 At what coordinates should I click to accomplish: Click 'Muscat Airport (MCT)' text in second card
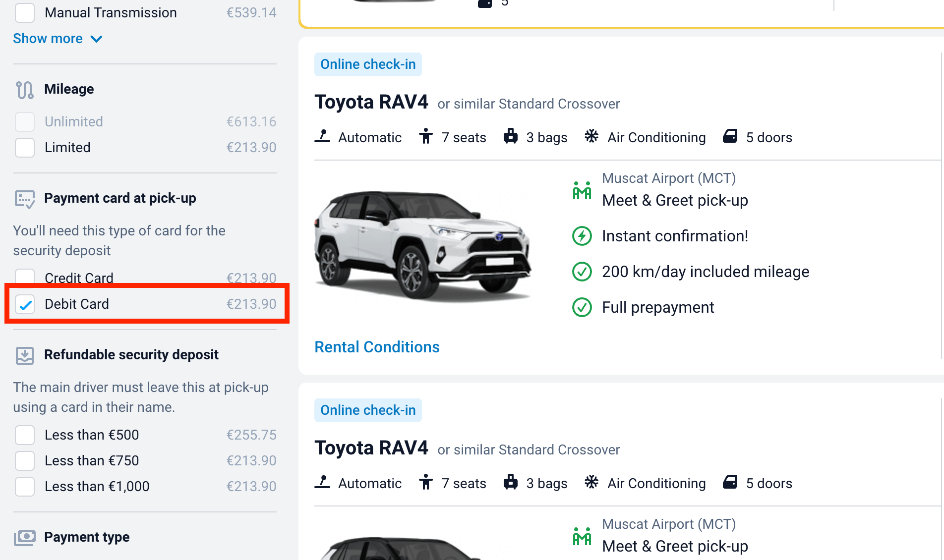point(669,524)
